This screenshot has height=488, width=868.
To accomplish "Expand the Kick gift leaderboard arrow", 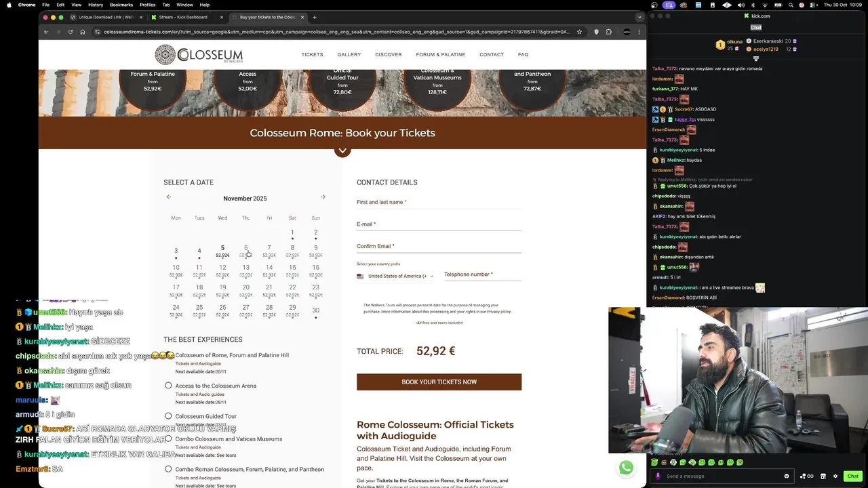I will (x=756, y=59).
